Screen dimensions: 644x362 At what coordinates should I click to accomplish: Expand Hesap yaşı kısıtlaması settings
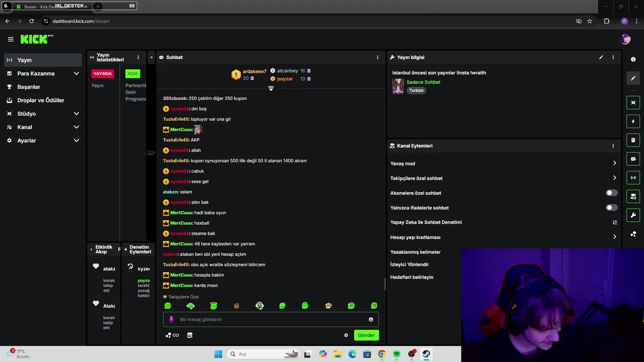[614, 237]
